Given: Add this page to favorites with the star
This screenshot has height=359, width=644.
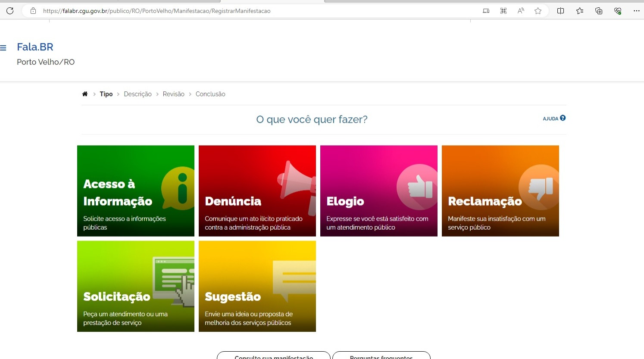Looking at the screenshot, I should 538,11.
